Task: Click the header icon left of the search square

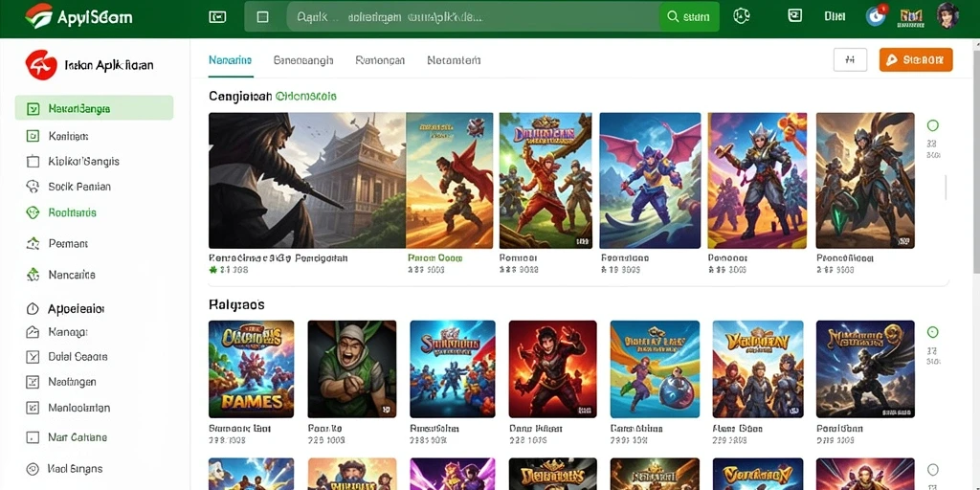Action: [x=217, y=17]
